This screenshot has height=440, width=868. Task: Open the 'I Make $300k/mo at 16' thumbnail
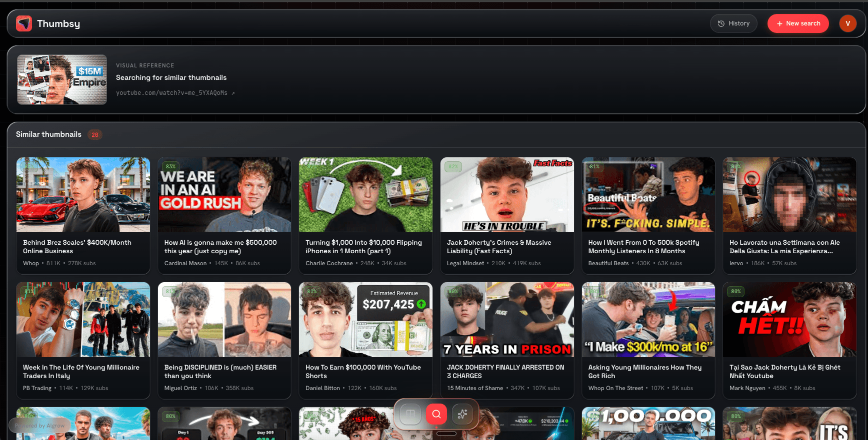pyautogui.click(x=648, y=320)
